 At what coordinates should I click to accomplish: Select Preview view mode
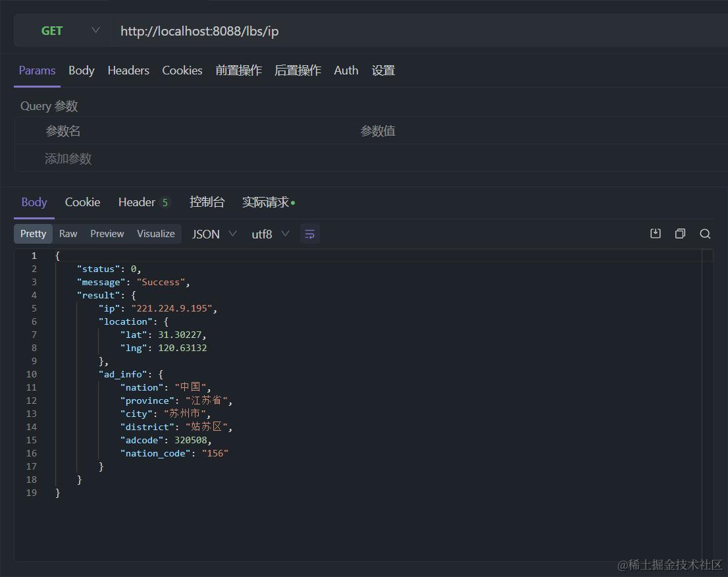(x=107, y=234)
